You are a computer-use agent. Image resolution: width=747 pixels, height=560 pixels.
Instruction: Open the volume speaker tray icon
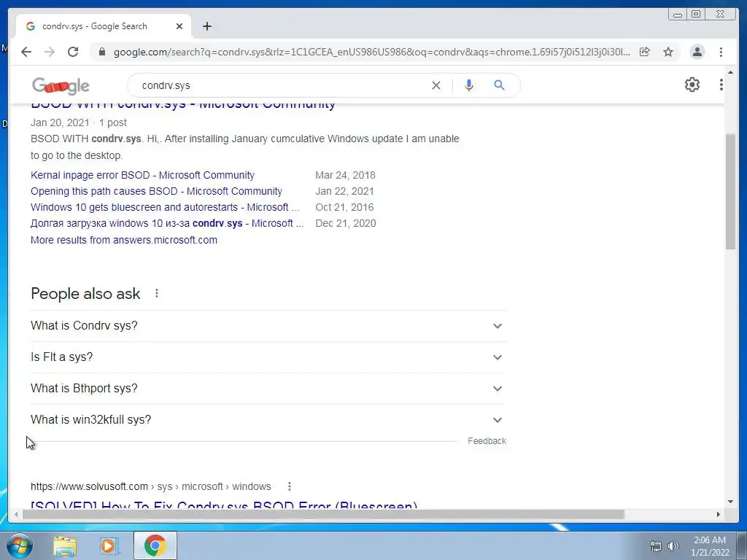673,546
